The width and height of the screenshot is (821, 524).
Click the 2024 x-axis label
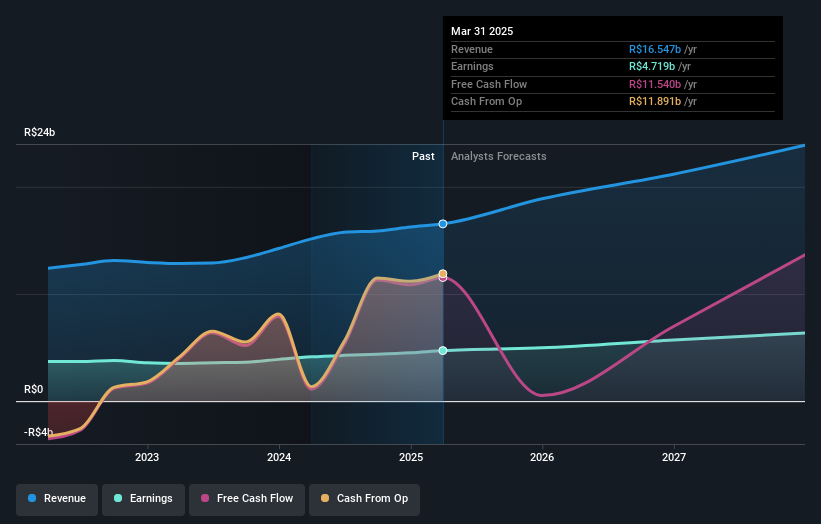click(279, 458)
